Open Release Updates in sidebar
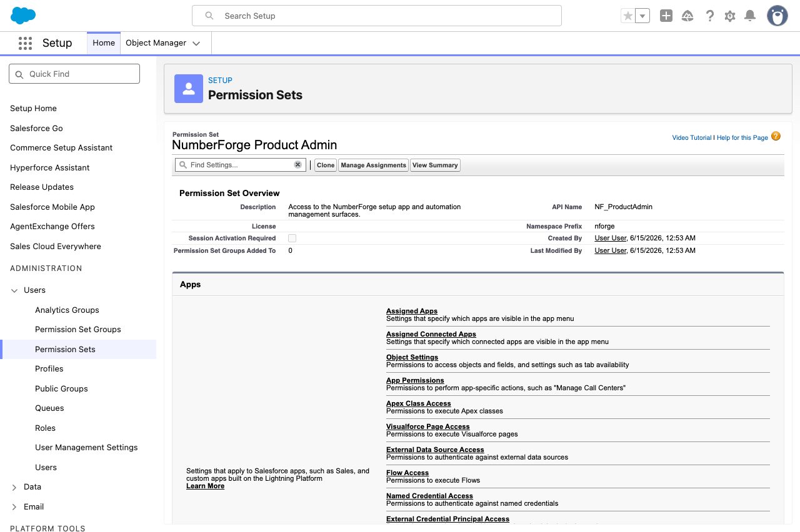This screenshot has height=532, width=800. pyautogui.click(x=42, y=187)
